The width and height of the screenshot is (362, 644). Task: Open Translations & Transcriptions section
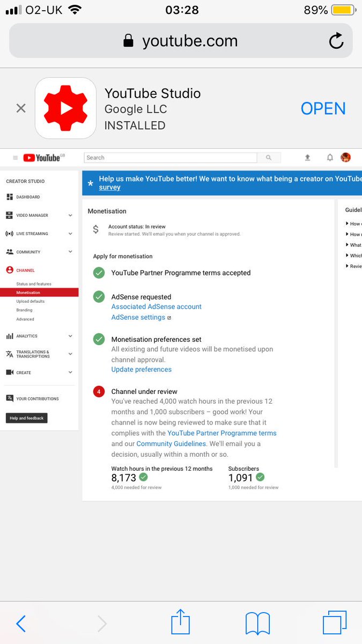tap(33, 354)
